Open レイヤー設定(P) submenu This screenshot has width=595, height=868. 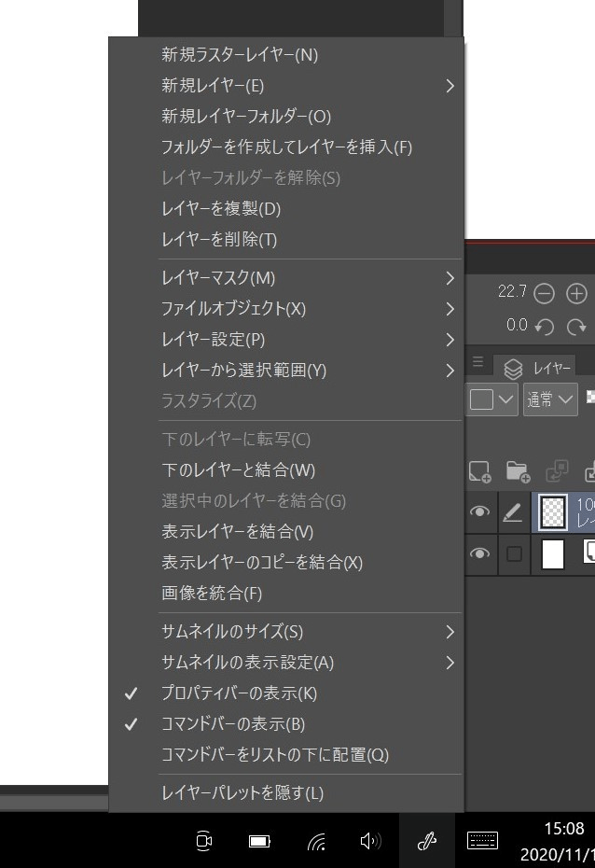[x=286, y=340]
